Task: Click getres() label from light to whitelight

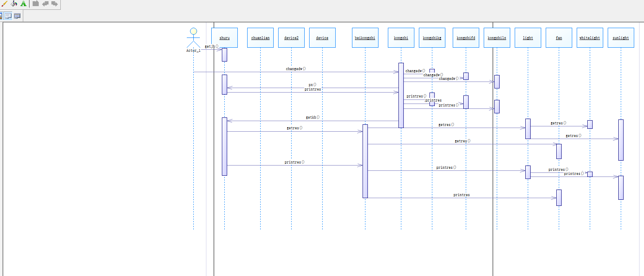Action: pyautogui.click(x=558, y=123)
